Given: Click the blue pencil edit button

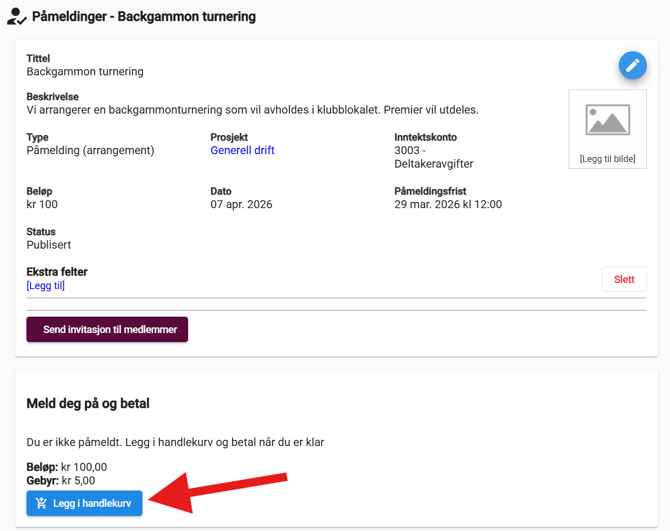Looking at the screenshot, I should [x=632, y=66].
